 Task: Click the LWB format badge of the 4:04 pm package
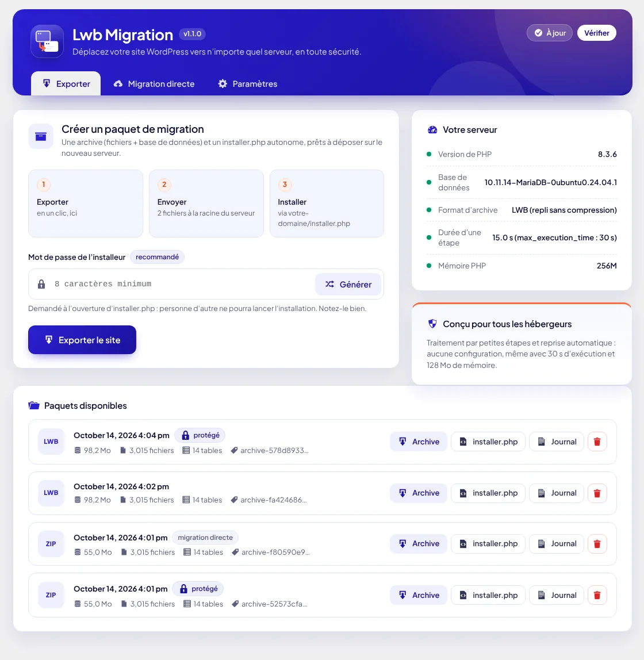(51, 442)
